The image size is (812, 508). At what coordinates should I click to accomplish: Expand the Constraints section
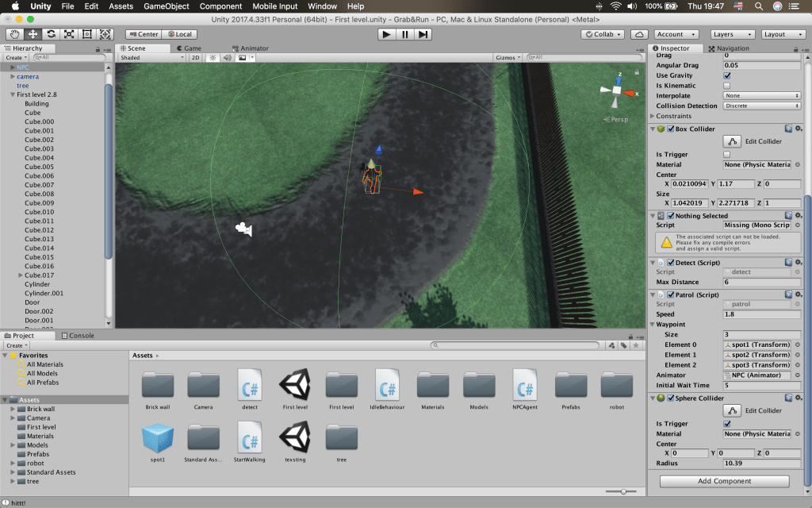tap(653, 116)
